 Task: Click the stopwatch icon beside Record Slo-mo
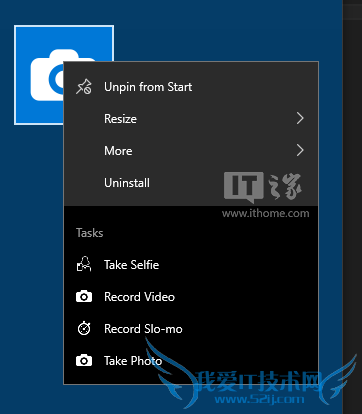[x=84, y=329]
